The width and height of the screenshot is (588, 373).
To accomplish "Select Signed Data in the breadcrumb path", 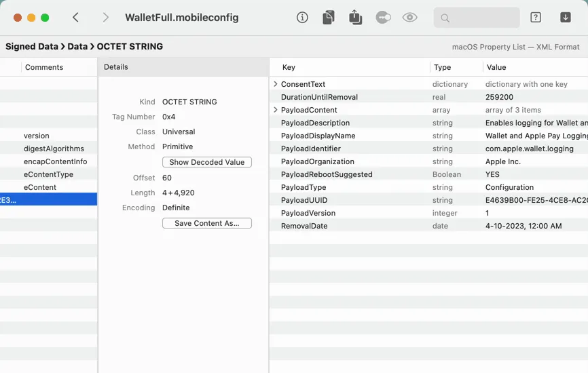I will (x=31, y=47).
